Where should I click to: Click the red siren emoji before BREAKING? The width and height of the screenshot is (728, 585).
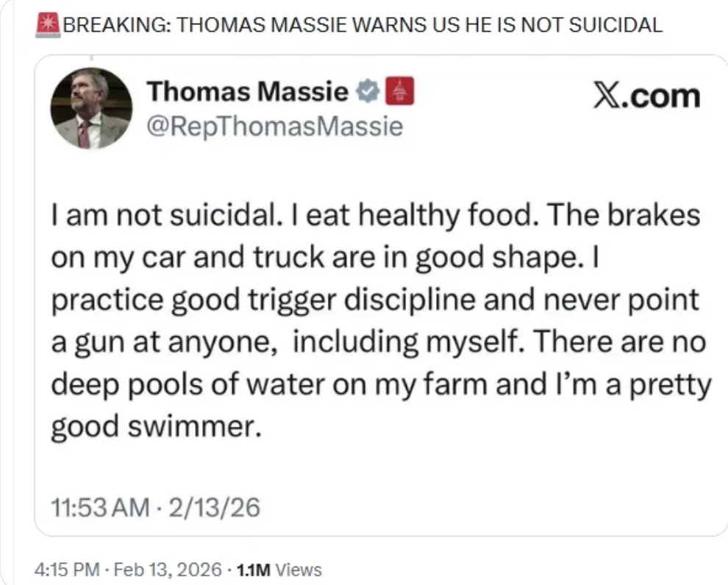[x=48, y=24]
